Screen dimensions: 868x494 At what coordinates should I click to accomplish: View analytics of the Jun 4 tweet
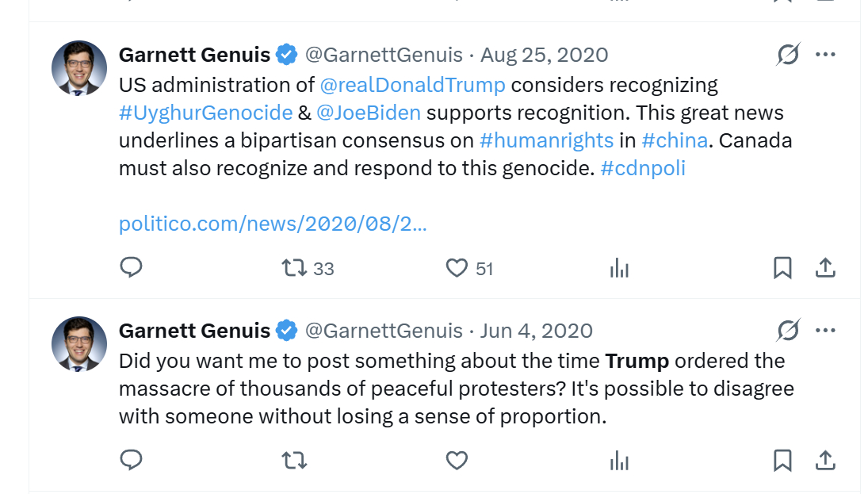[619, 461]
